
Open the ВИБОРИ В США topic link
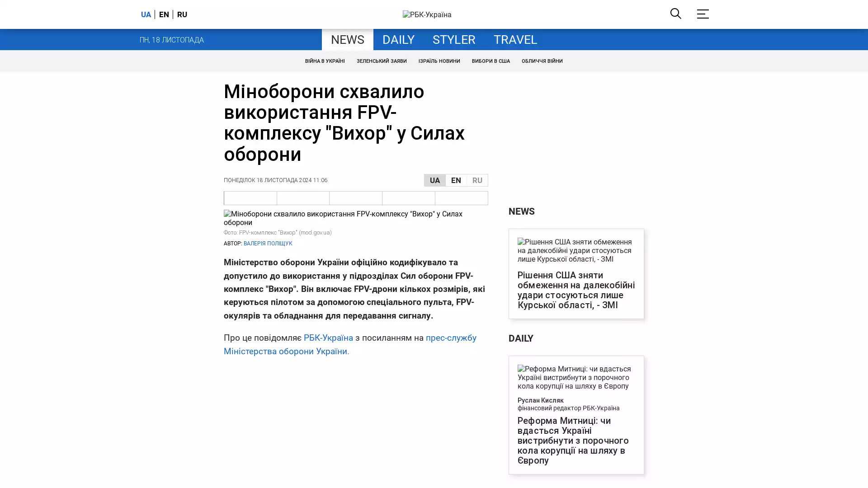tap(491, 61)
